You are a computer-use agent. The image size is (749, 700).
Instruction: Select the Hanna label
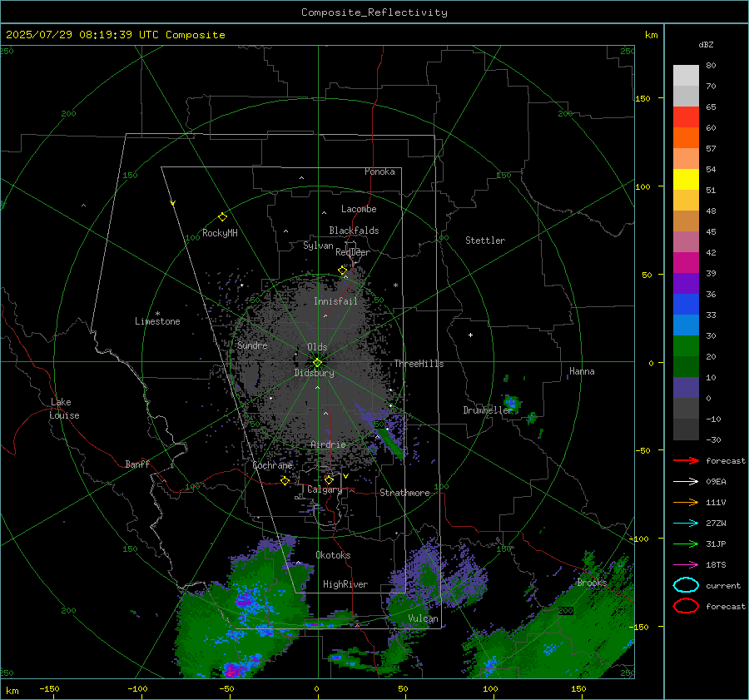[582, 371]
